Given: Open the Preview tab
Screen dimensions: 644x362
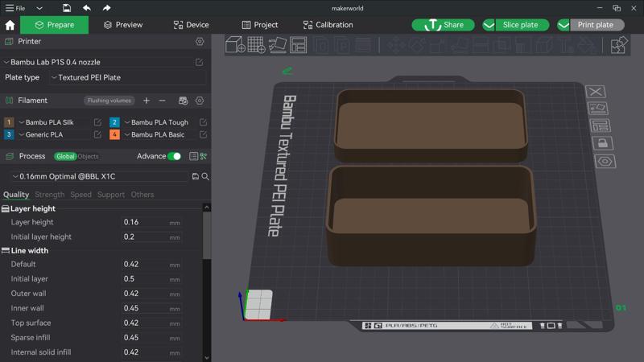Looking at the screenshot, I should click(x=123, y=25).
